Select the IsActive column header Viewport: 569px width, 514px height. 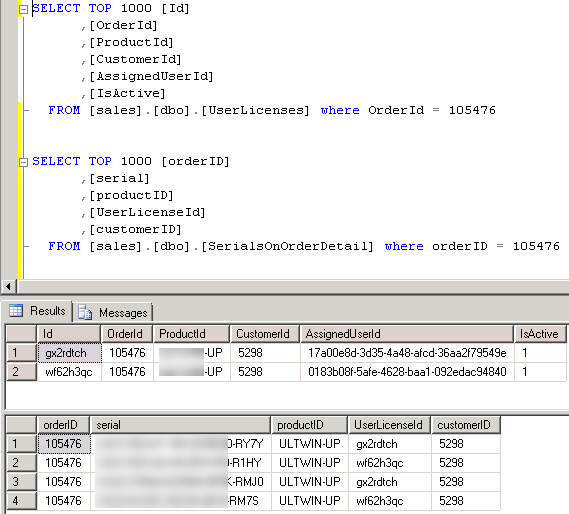[x=540, y=334]
